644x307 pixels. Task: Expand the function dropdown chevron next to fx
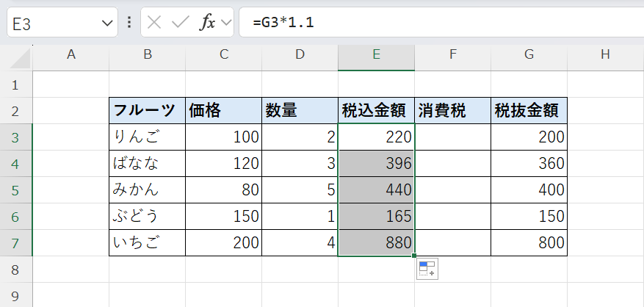pyautogui.click(x=225, y=23)
